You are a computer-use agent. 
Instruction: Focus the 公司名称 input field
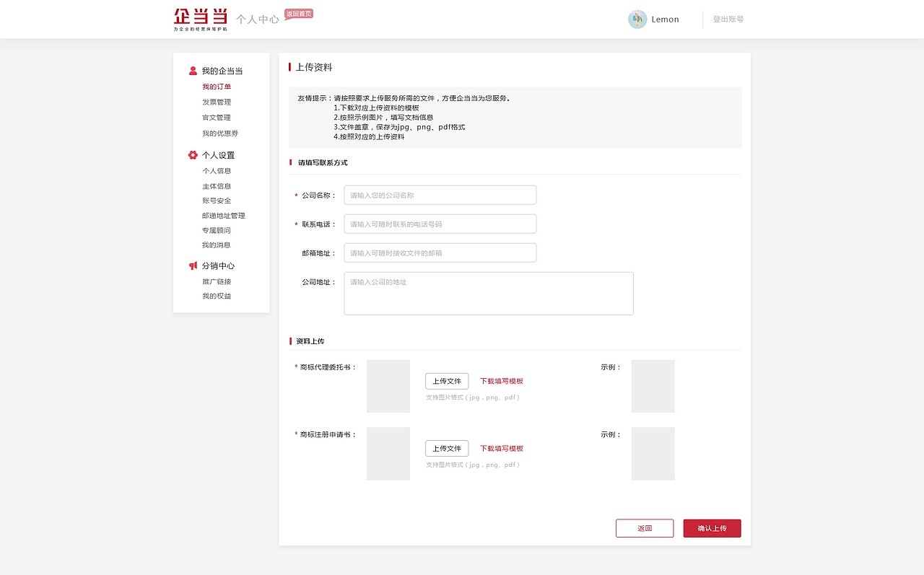coord(440,195)
